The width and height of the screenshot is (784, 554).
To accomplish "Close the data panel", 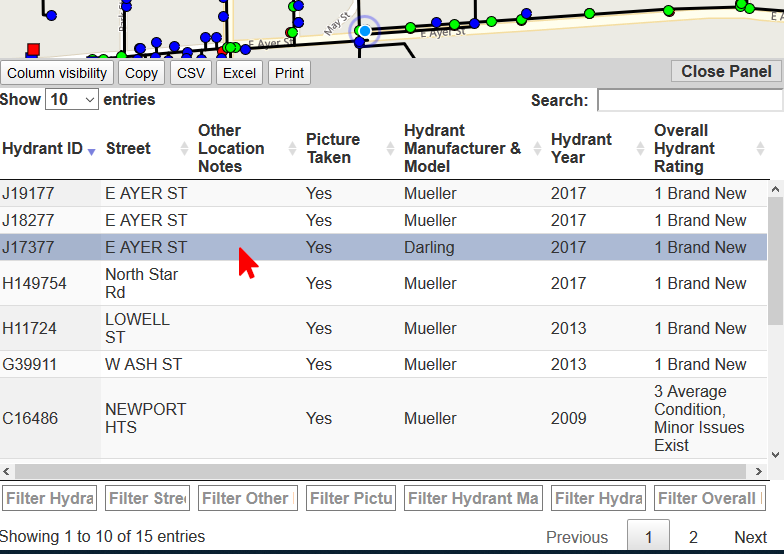I will tap(726, 71).
